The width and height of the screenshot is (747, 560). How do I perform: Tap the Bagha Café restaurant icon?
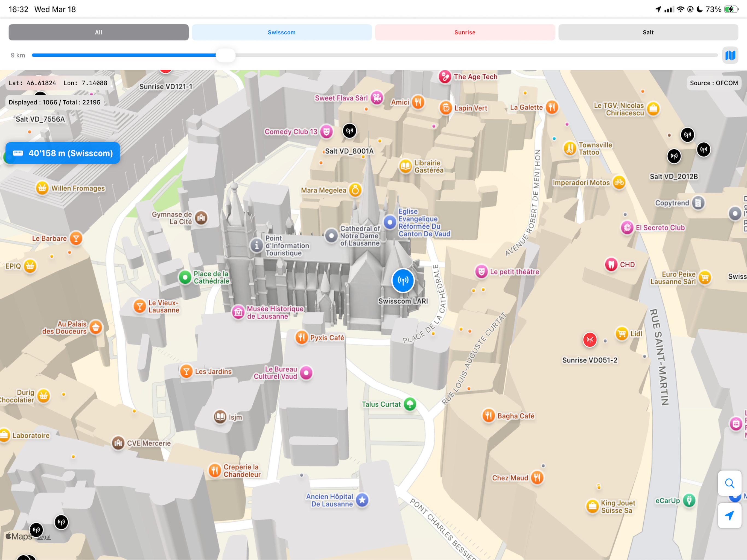tap(488, 415)
